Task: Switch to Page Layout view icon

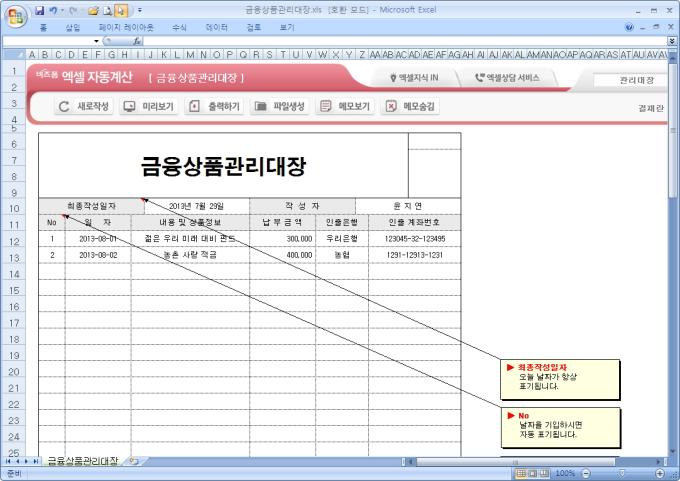Action: tap(533, 474)
